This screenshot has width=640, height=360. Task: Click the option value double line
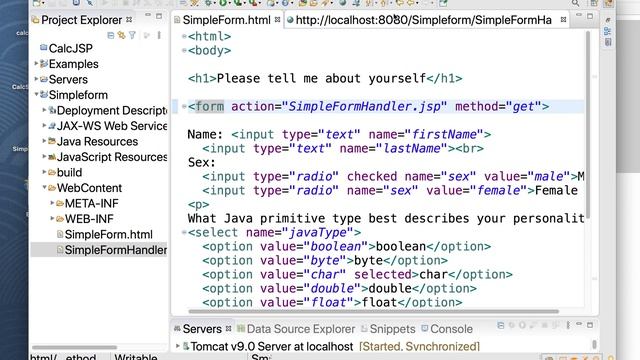(339, 289)
